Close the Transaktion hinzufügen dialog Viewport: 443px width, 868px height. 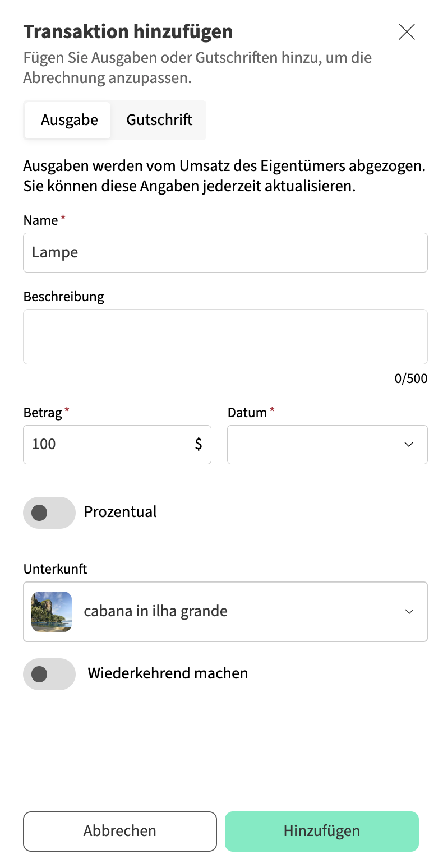point(407,32)
